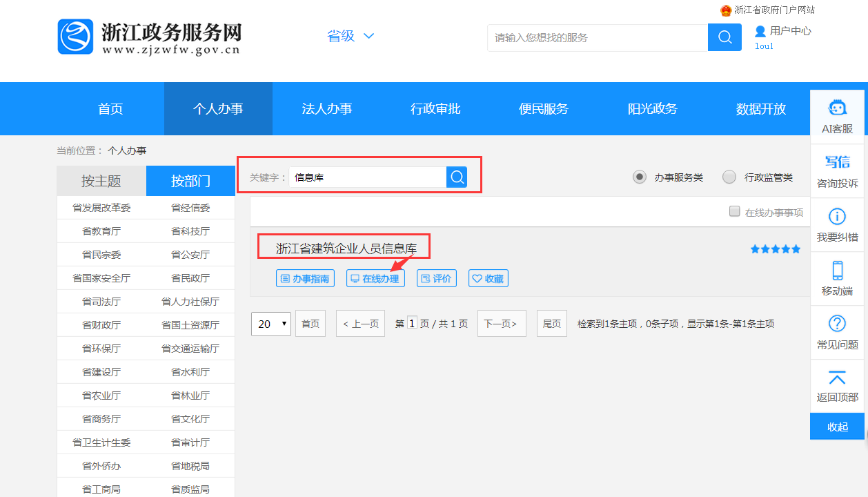Select department 省司法厅
The image size is (868, 497).
pos(101,302)
